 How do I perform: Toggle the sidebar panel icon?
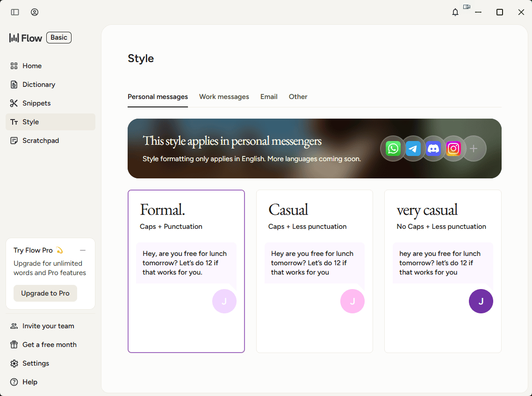(15, 12)
